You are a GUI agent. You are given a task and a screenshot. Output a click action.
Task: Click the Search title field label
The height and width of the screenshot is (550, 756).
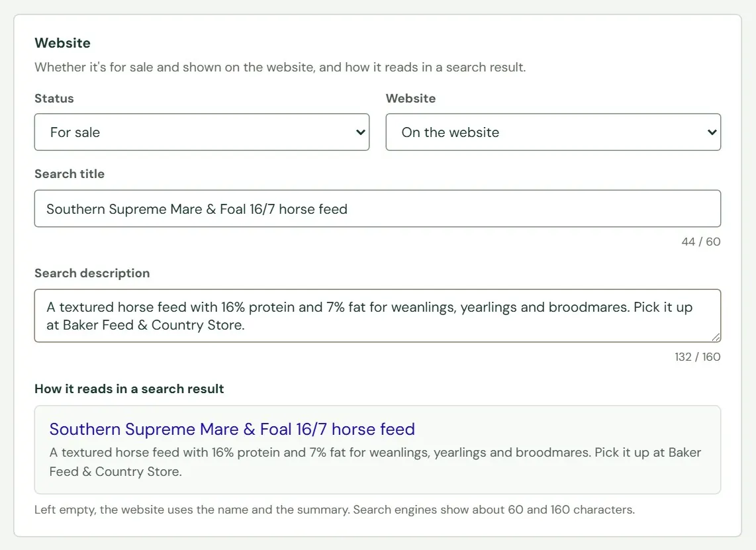(70, 174)
